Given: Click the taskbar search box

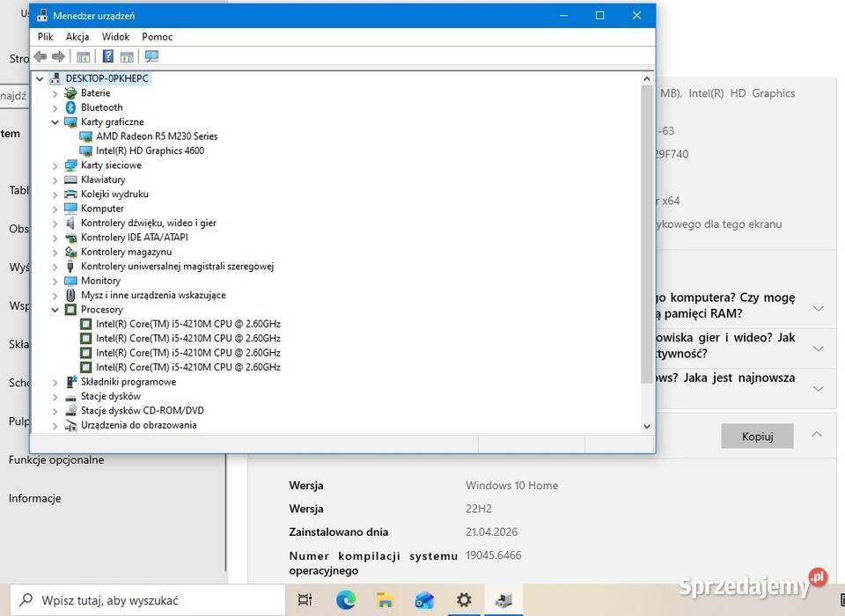Looking at the screenshot, I should click(x=148, y=600).
